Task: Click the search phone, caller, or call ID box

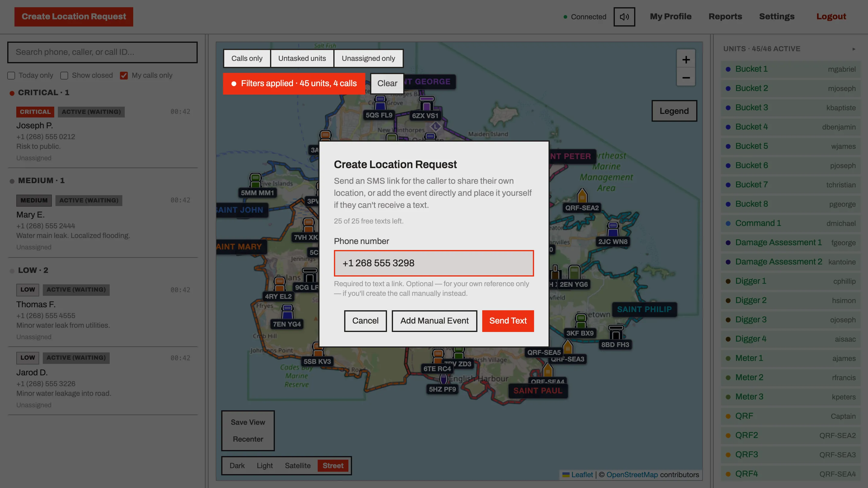Action: (102, 52)
